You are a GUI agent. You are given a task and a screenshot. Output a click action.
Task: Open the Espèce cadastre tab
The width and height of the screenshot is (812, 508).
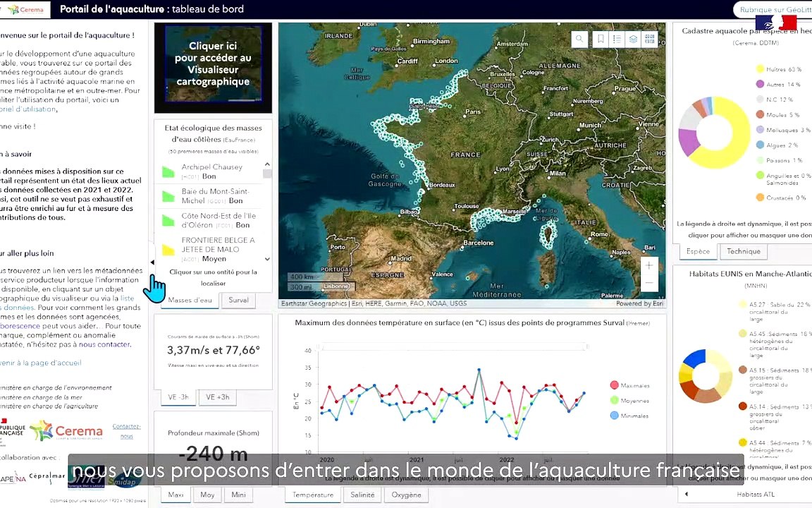click(698, 251)
